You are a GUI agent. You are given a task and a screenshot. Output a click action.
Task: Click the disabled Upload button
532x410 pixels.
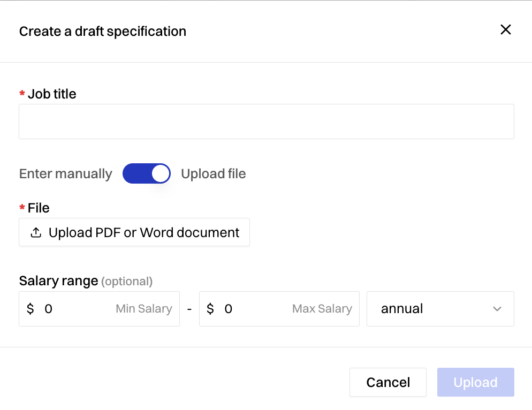[x=476, y=382]
